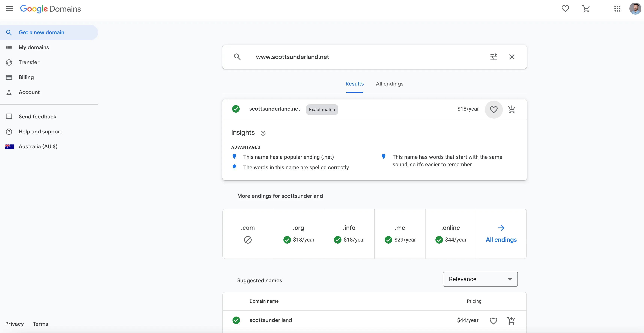Viewport: 644px width, 333px height.
Task: Click scottsunder.land suggested name
Action: click(271, 320)
